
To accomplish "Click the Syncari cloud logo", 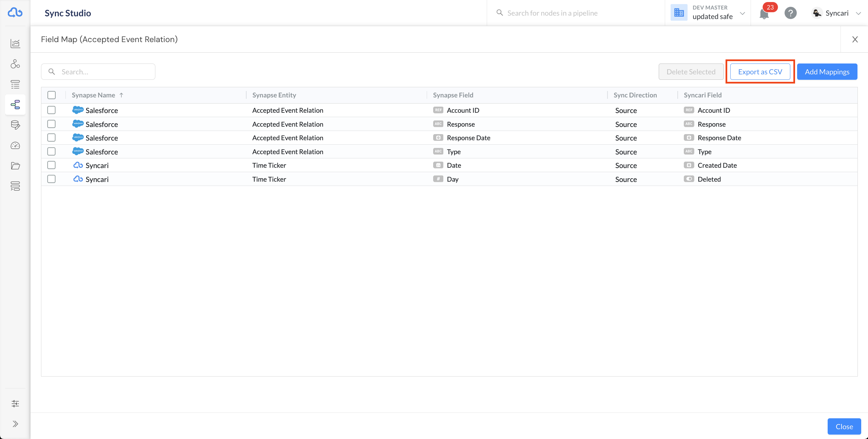I will click(15, 13).
